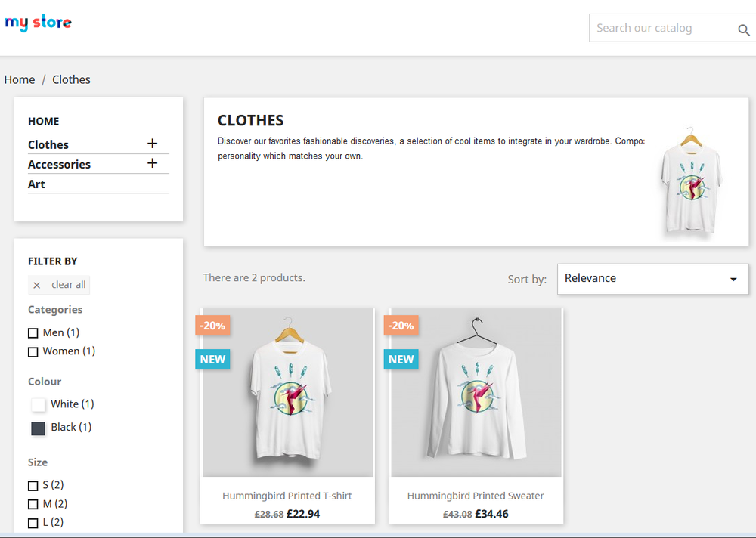
Task: Check the Women category filter
Action: tap(33, 352)
